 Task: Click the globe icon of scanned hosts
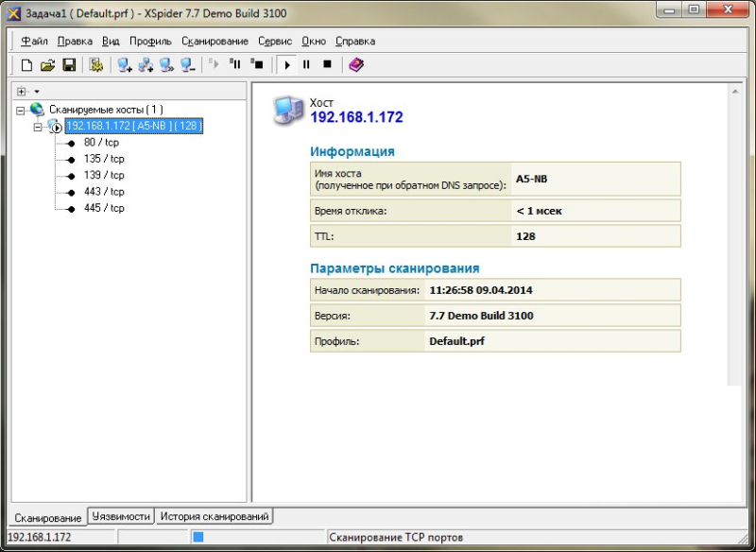click(x=37, y=110)
